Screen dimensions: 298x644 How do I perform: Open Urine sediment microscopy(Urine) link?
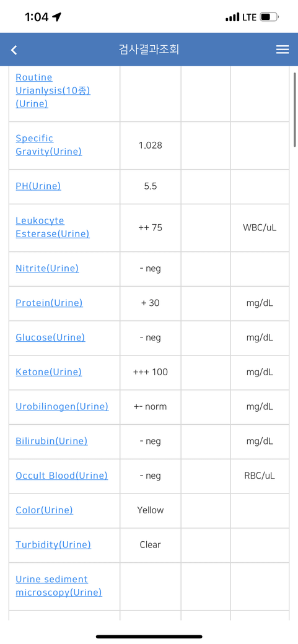click(x=59, y=586)
